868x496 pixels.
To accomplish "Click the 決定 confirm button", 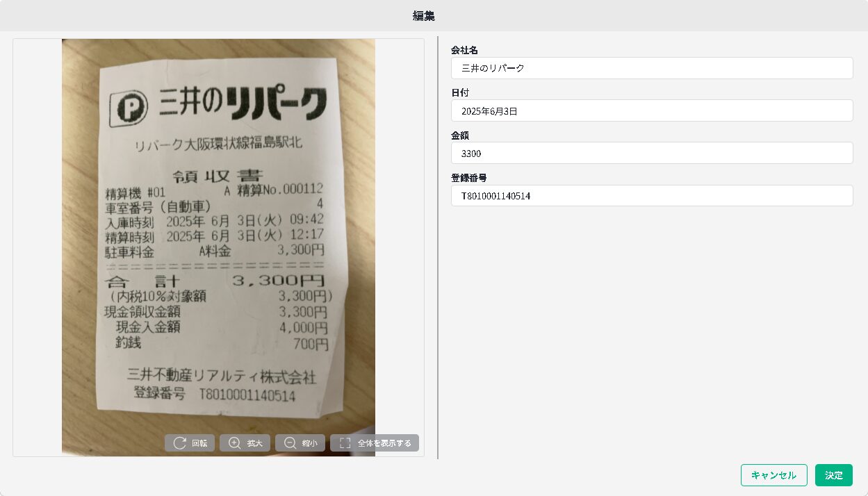I will (833, 475).
